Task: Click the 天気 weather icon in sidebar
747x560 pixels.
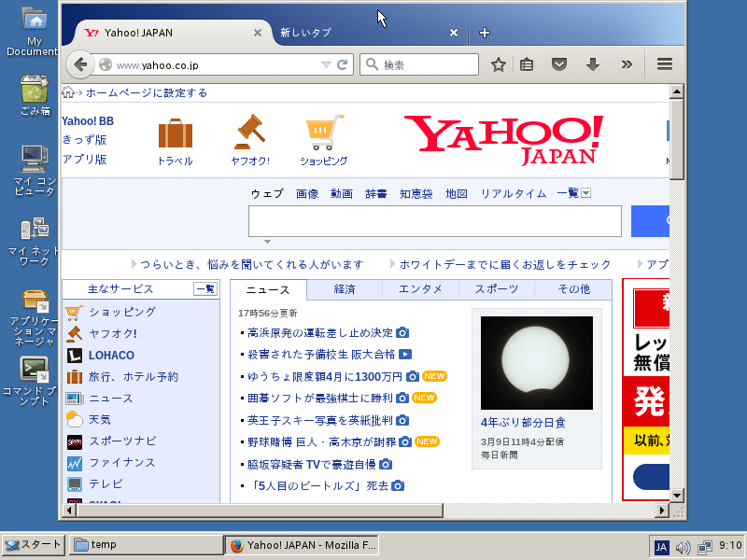Action: (x=75, y=419)
